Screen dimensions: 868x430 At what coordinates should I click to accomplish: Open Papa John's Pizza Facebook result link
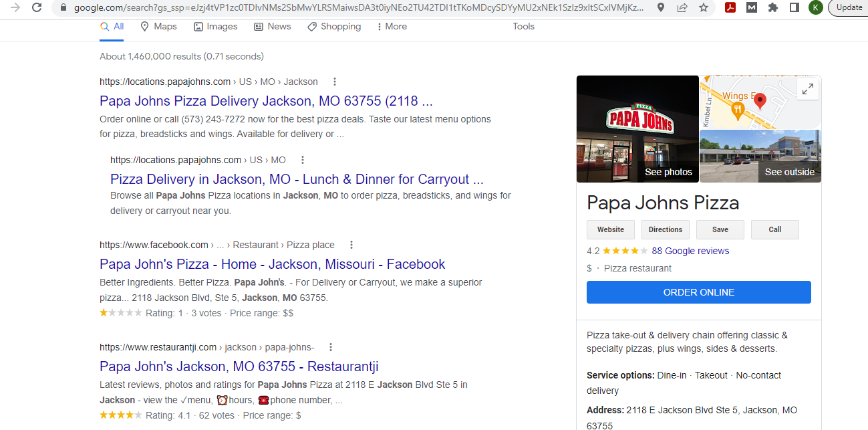point(272,264)
